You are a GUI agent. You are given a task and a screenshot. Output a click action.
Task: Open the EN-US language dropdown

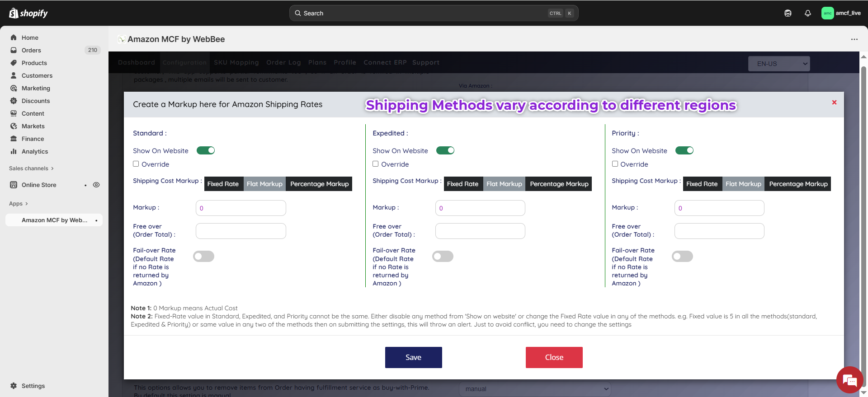point(779,64)
